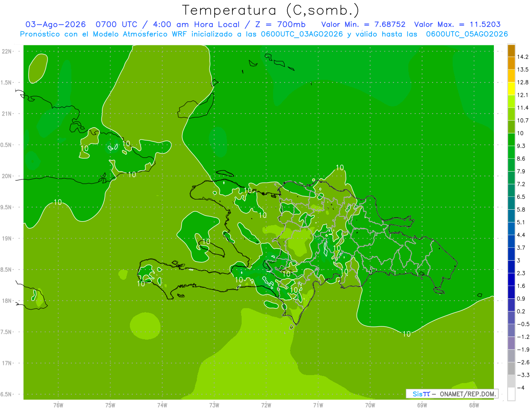The width and height of the screenshot is (532, 411).
Task: Click the "74W" longitude label
Action: point(162,405)
